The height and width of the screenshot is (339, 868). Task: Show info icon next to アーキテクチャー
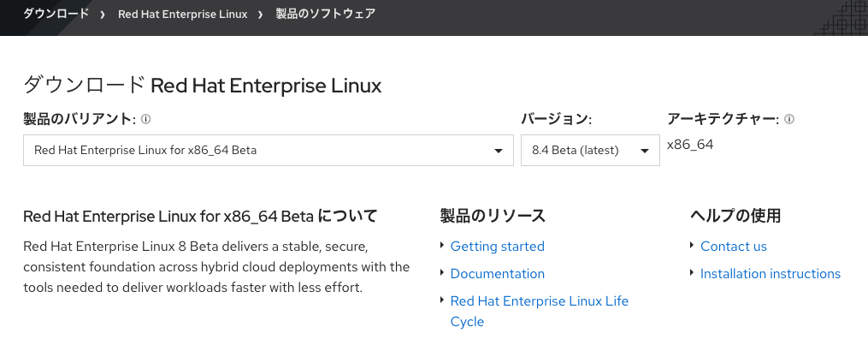coord(789,119)
